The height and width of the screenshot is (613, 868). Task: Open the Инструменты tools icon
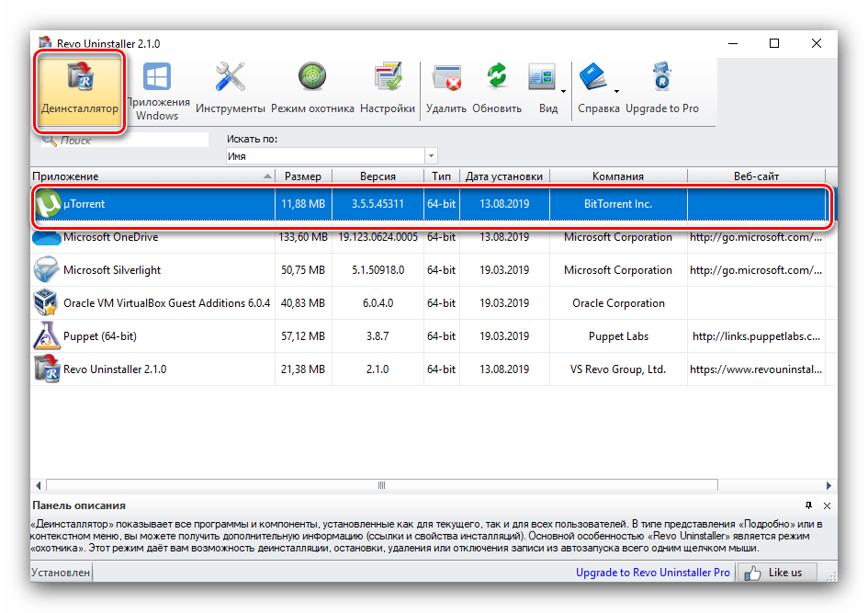[229, 90]
